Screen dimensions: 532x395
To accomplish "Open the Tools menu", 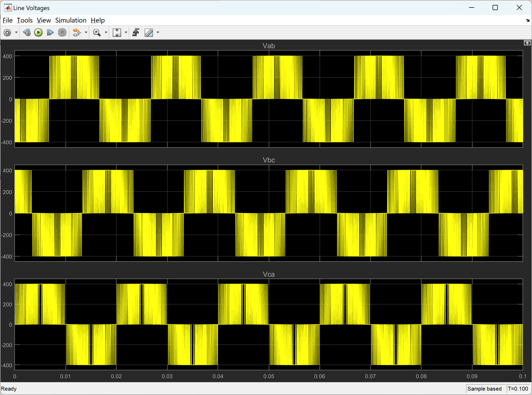I will click(25, 20).
